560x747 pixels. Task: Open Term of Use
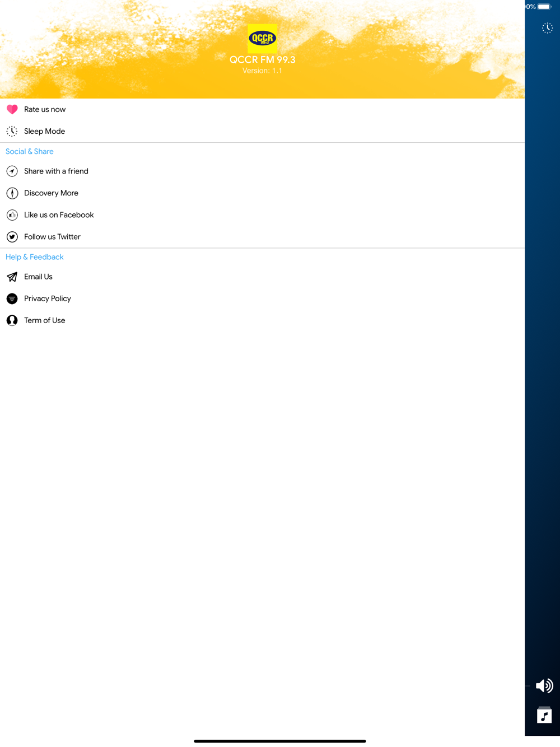click(x=262, y=320)
